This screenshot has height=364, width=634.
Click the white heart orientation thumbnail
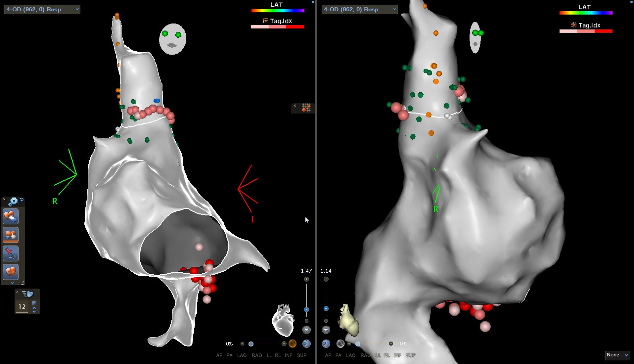tap(283, 320)
